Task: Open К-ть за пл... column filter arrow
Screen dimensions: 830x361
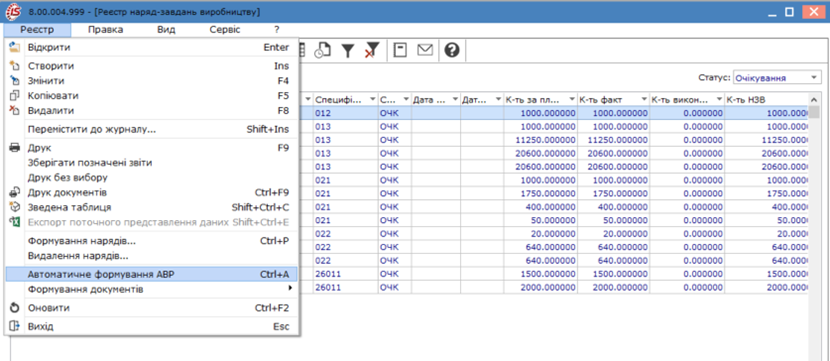Action: tap(572, 100)
